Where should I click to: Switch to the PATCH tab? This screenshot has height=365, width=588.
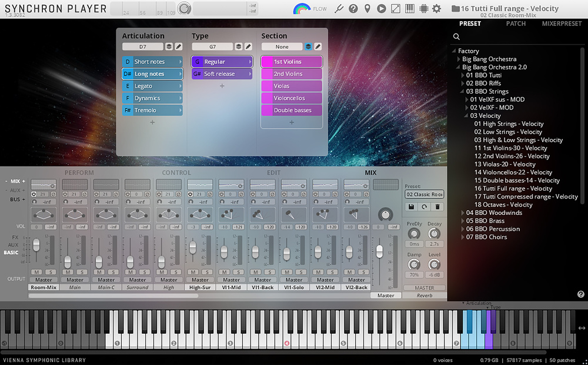tap(516, 24)
